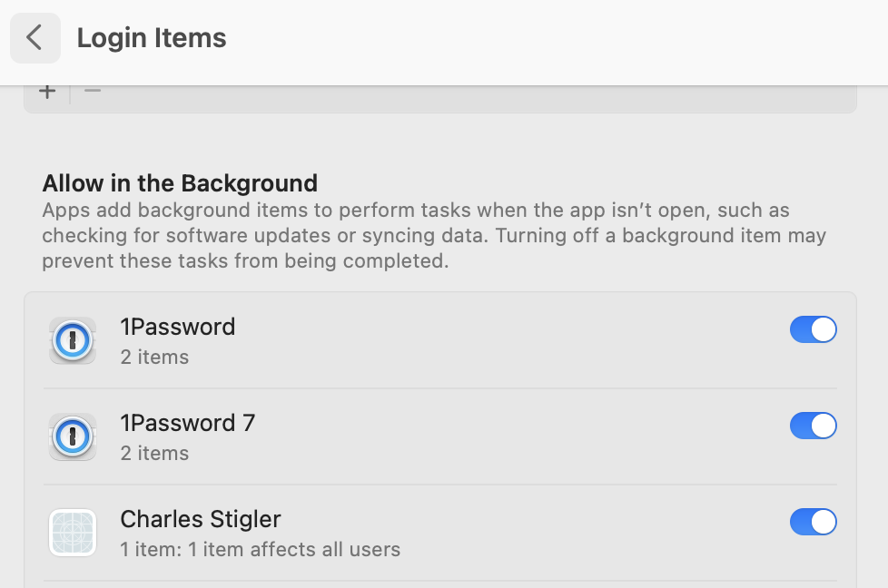This screenshot has width=888, height=588.
Task: Turn off the 1Password 7 background switch
Action: (x=813, y=426)
